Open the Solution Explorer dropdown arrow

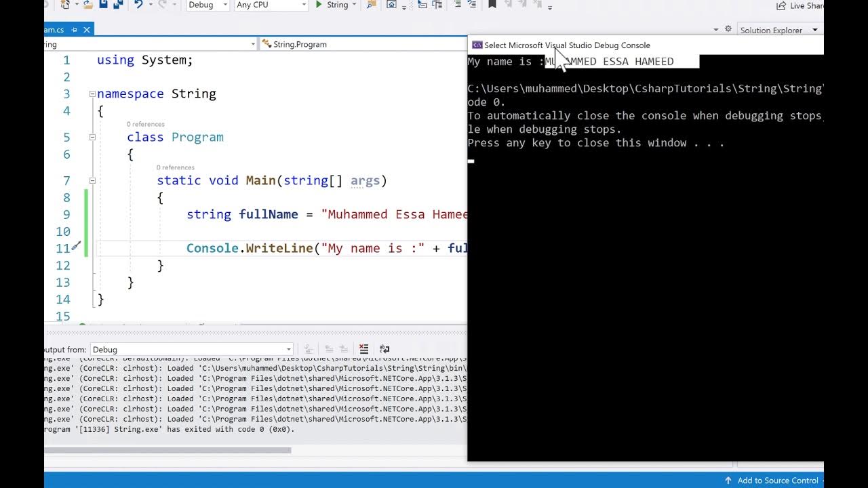tap(815, 30)
